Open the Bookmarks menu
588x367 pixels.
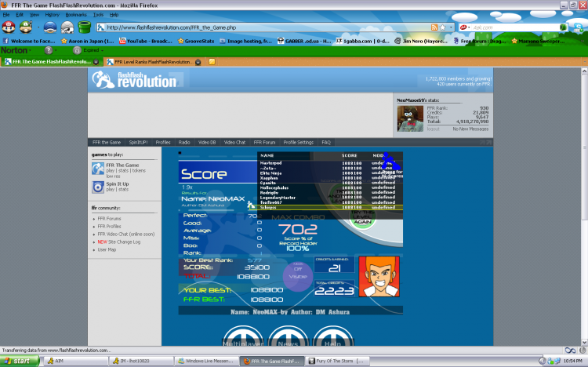[x=76, y=15]
